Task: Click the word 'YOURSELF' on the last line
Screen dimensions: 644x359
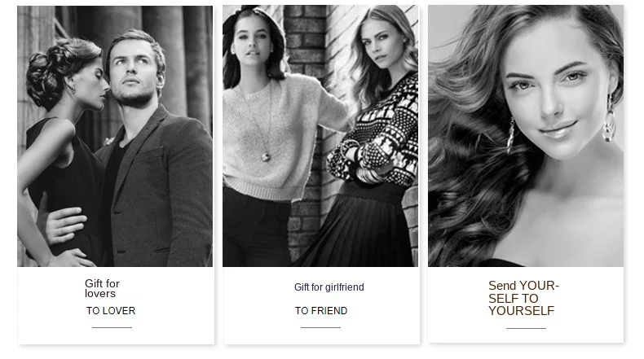Action: 522,311
